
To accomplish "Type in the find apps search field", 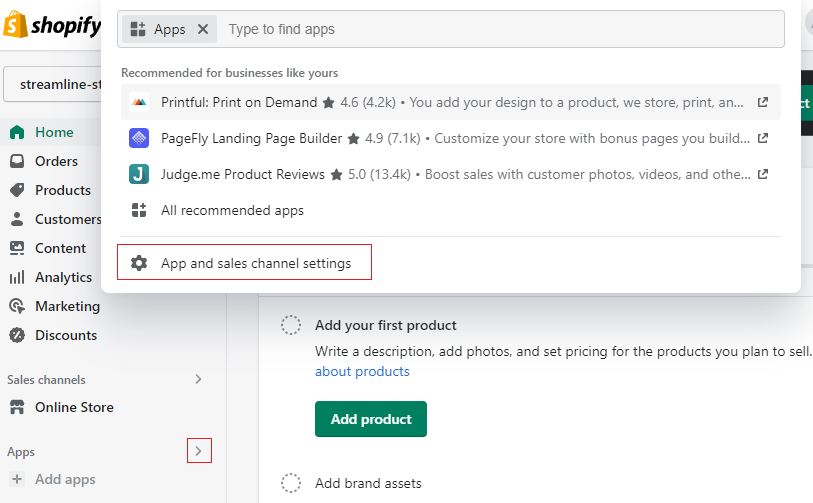I will 500,29.
